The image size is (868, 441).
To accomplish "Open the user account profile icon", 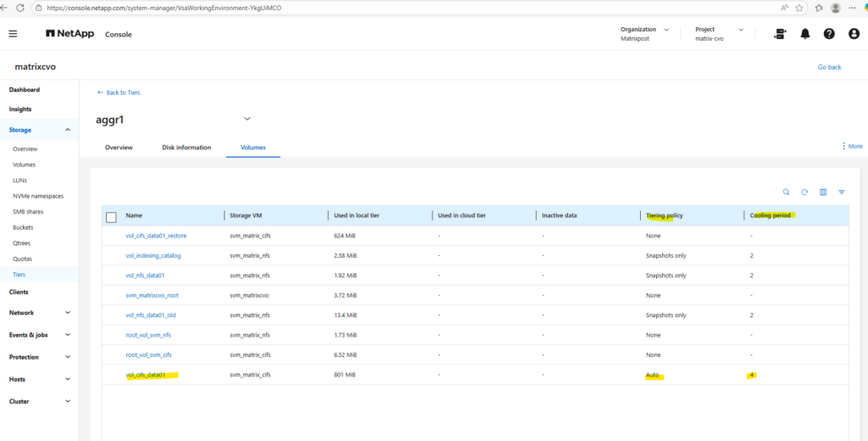I will [x=853, y=34].
